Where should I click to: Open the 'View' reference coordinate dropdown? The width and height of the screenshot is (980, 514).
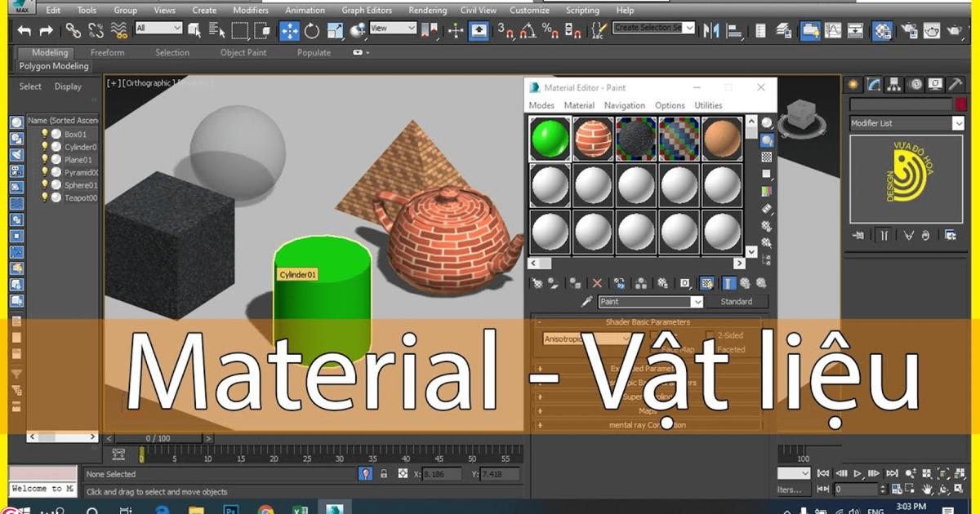click(393, 29)
